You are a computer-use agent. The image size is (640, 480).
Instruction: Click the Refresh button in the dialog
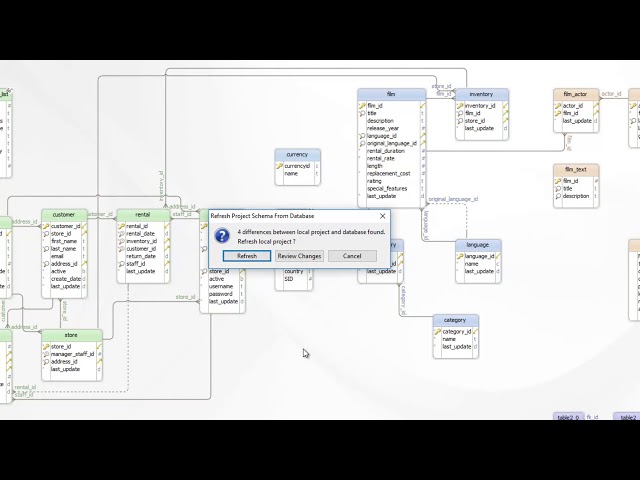247,256
